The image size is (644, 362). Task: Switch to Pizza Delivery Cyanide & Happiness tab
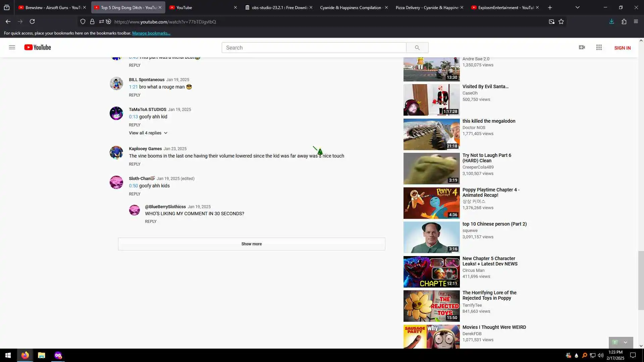point(427,7)
